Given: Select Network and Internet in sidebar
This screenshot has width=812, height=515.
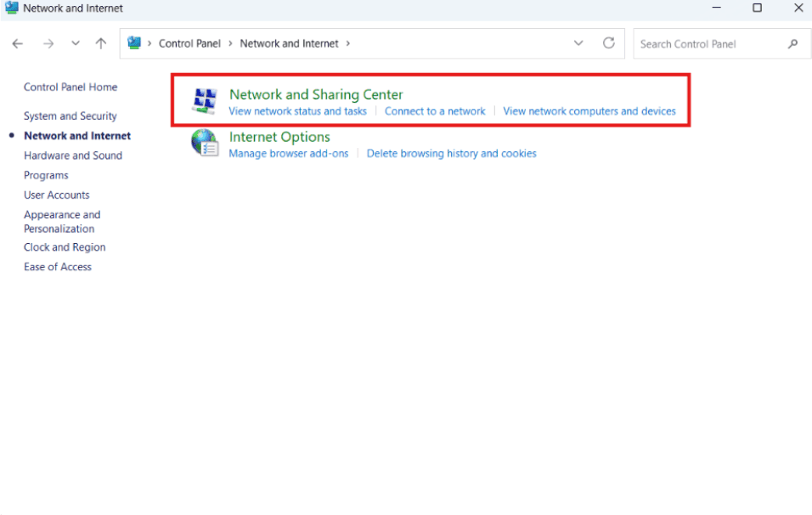Looking at the screenshot, I should pyautogui.click(x=77, y=136).
